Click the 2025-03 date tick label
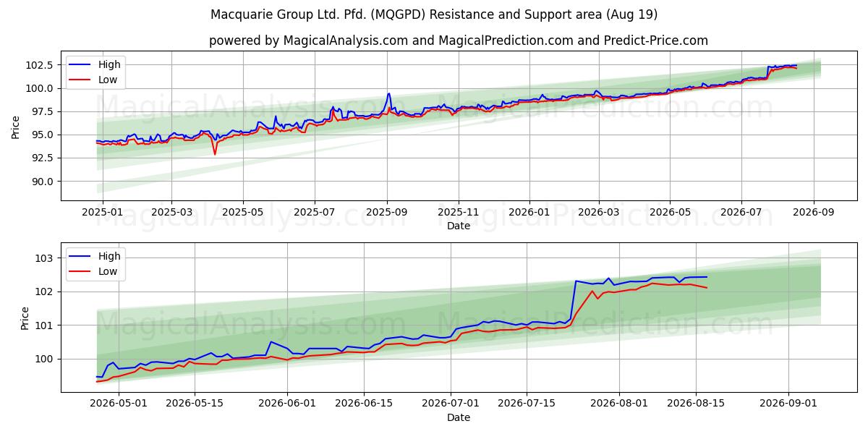 pyautogui.click(x=171, y=212)
